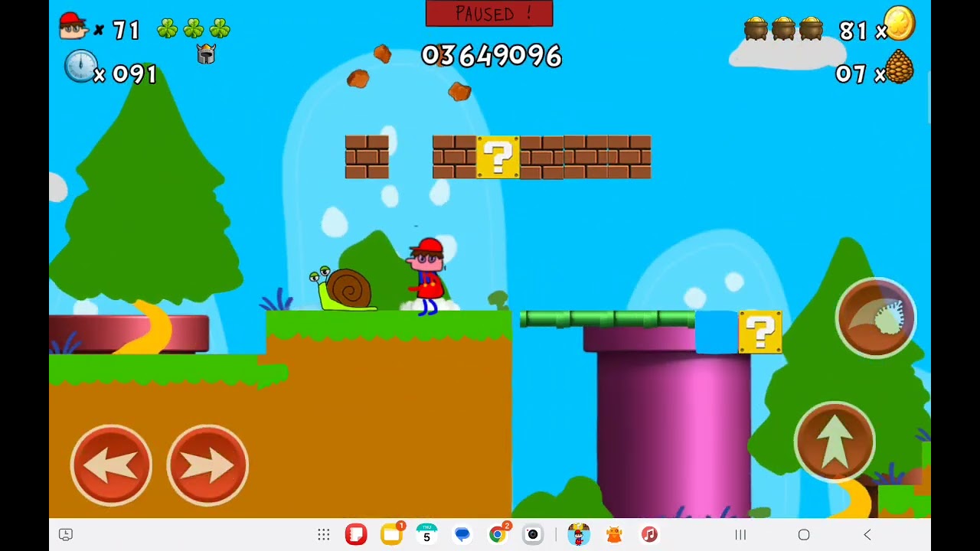Tap the home navigation button
This screenshot has height=551, width=980.
coord(804,535)
